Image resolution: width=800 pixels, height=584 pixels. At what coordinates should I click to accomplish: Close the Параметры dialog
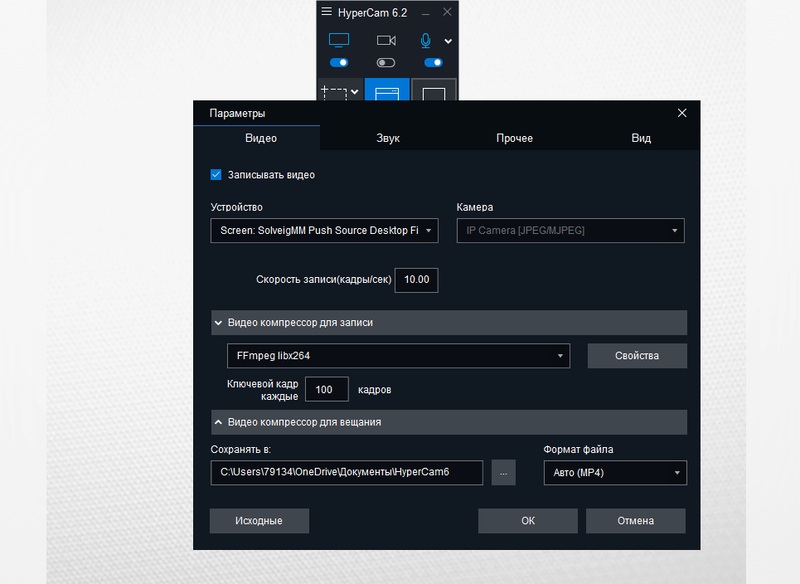point(682,113)
